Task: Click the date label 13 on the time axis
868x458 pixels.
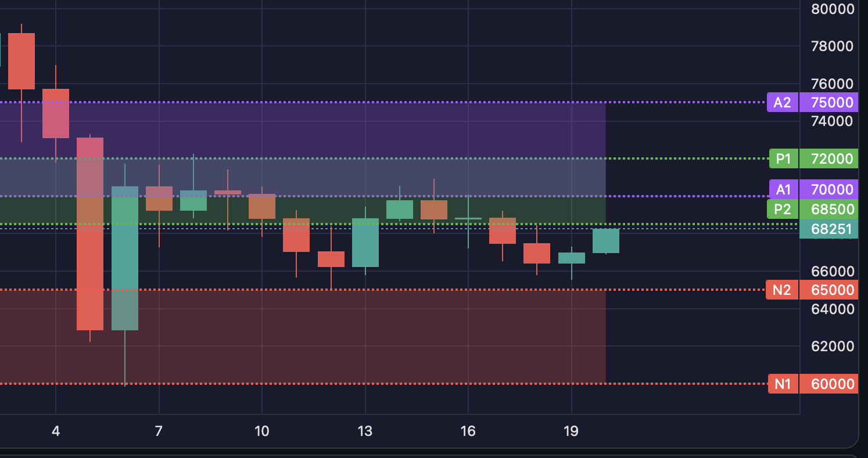Action: tap(365, 431)
